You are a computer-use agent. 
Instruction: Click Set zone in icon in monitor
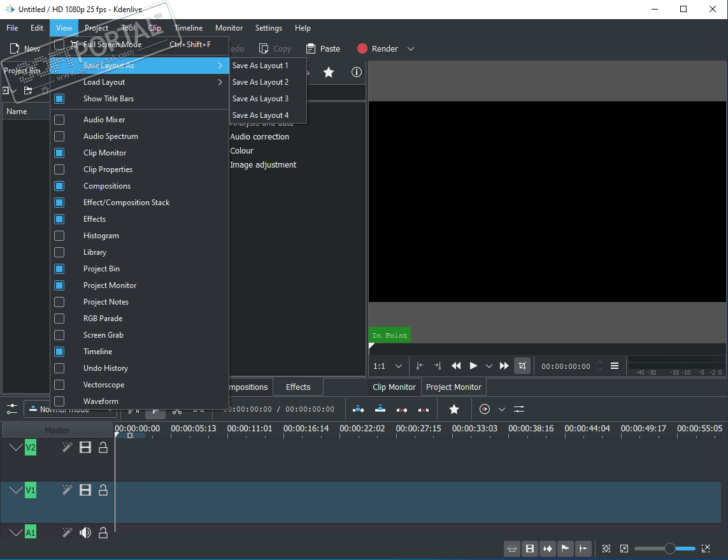point(420,366)
